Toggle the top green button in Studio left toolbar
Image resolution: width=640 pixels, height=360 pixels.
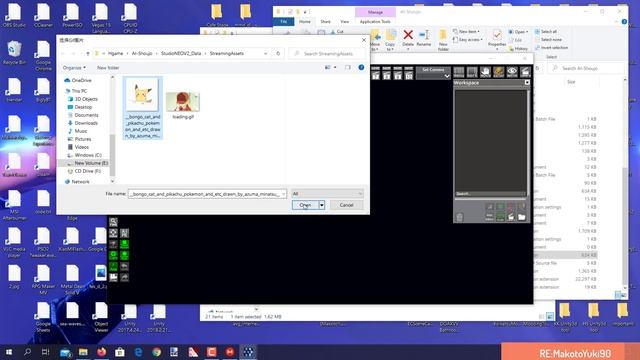coord(124,244)
